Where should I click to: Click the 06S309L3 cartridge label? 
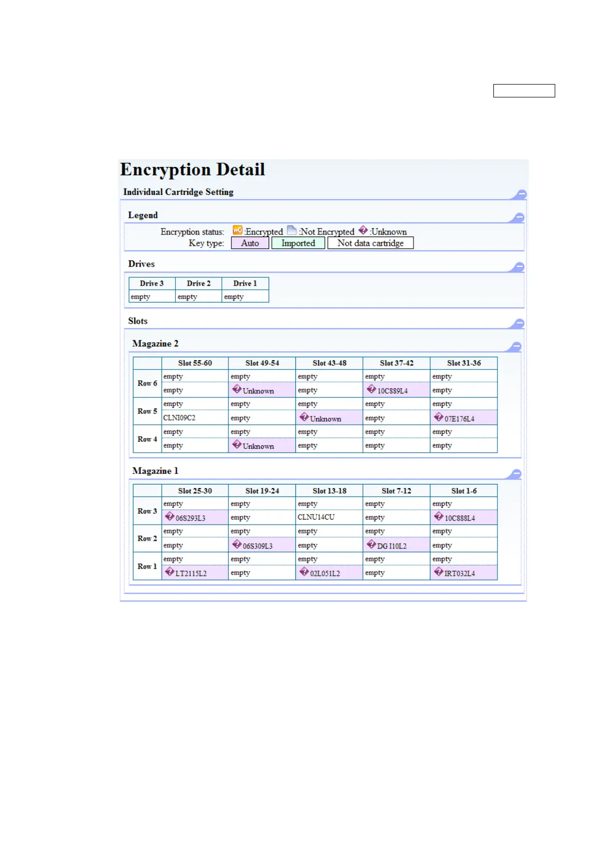pyautogui.click(x=258, y=546)
